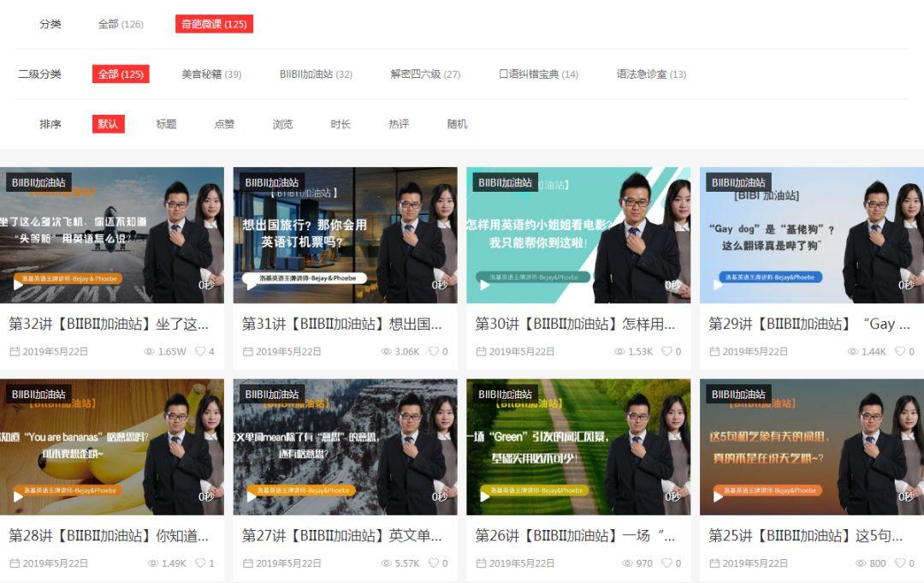The width and height of the screenshot is (924, 583).
Task: Sort by 默认 order
Action: click(109, 124)
